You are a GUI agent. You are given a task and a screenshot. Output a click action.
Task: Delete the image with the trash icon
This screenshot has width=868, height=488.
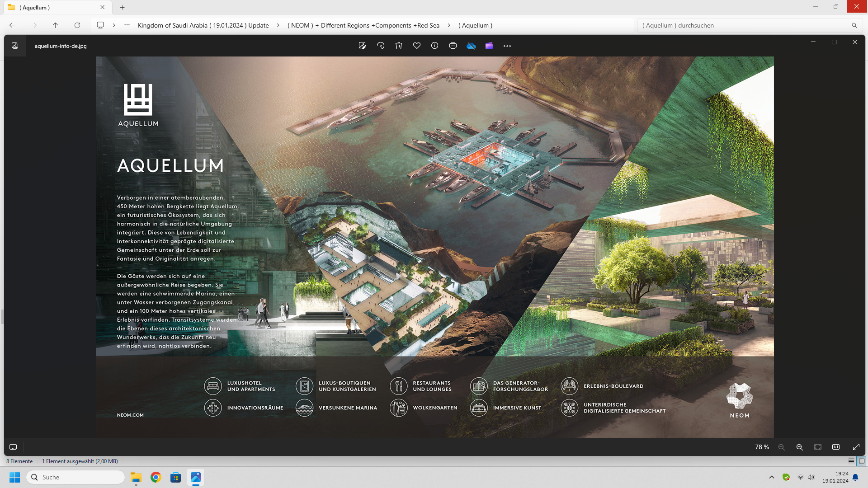(399, 46)
